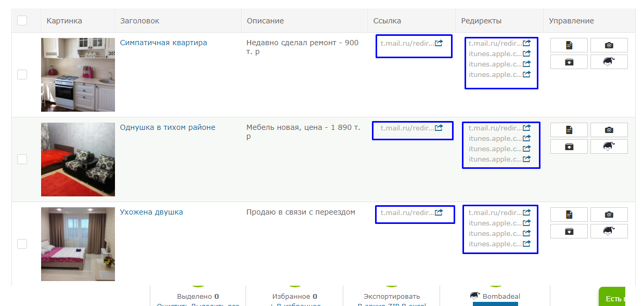Open last itunes.apple redirect arrow icon, Ухожена двушка row
Screen dimensions: 644x306
(x=526, y=244)
